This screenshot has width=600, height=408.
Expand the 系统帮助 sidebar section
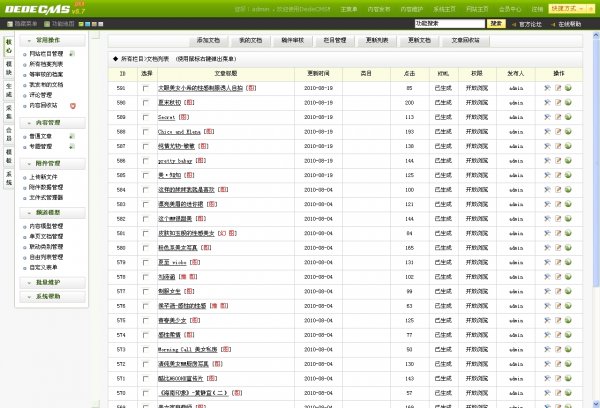click(52, 297)
